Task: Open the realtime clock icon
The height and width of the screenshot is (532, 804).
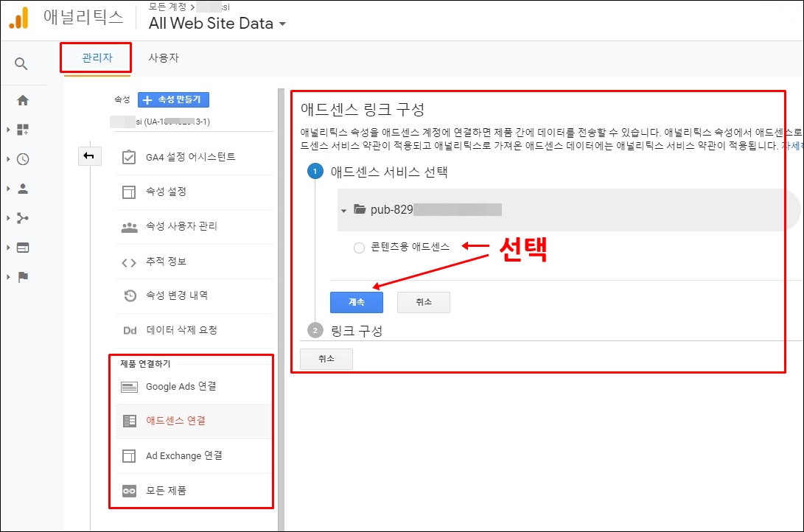Action: (23, 159)
